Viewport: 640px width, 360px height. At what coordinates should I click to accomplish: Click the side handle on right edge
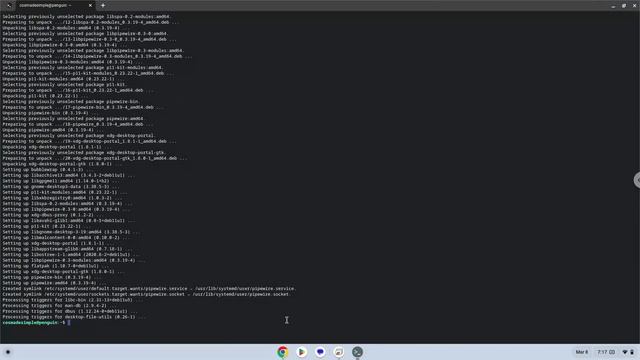pyautogui.click(x=637, y=180)
